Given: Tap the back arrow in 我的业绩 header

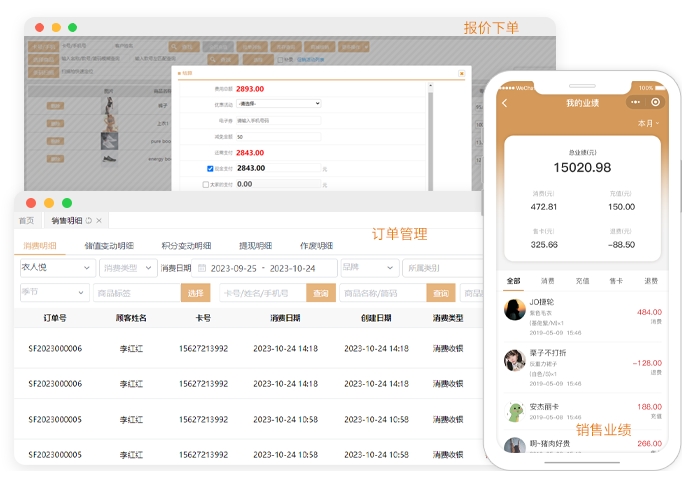Looking at the screenshot, I should click(x=505, y=103).
